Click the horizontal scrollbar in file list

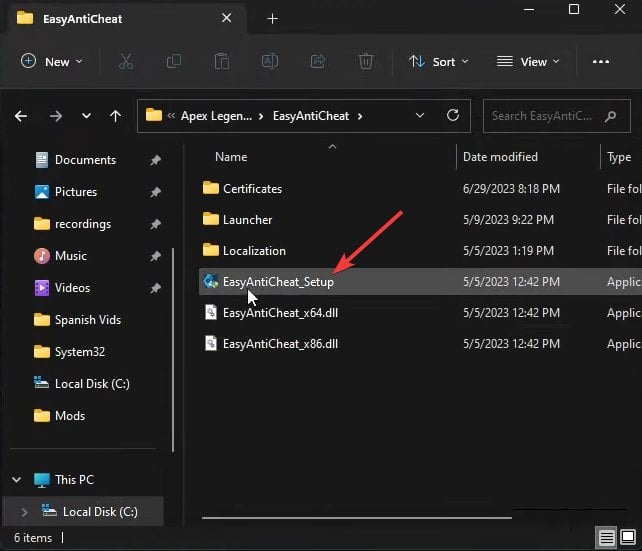pyautogui.click(x=357, y=518)
